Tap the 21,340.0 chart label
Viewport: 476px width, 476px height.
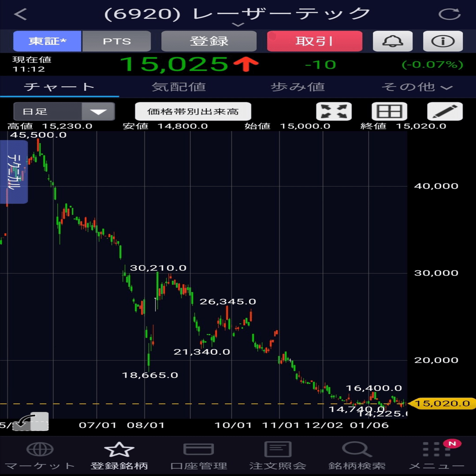[201, 352]
